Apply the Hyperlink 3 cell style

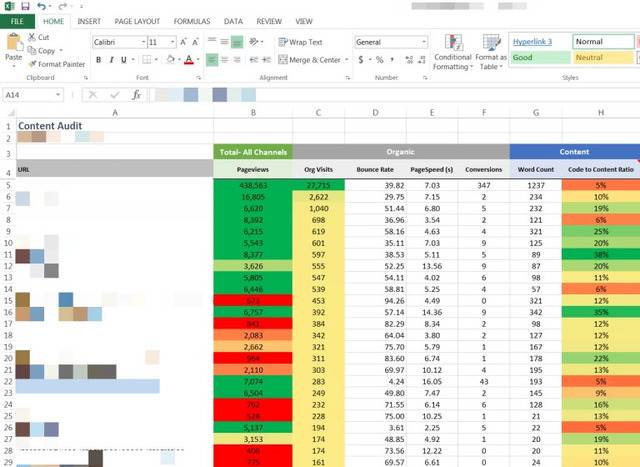540,42
